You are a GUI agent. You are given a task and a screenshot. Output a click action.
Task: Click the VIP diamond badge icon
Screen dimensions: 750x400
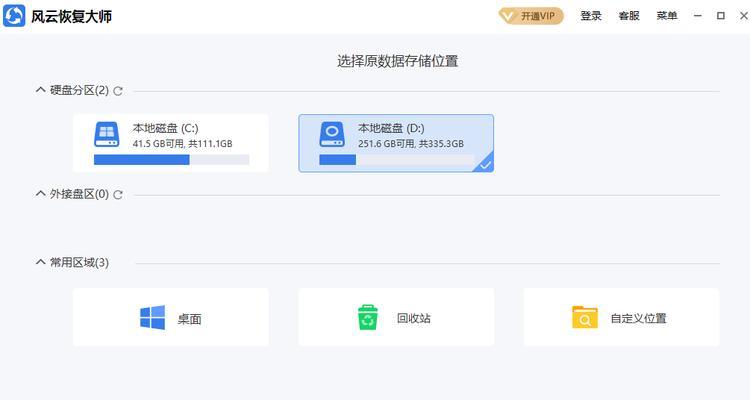[x=508, y=16]
